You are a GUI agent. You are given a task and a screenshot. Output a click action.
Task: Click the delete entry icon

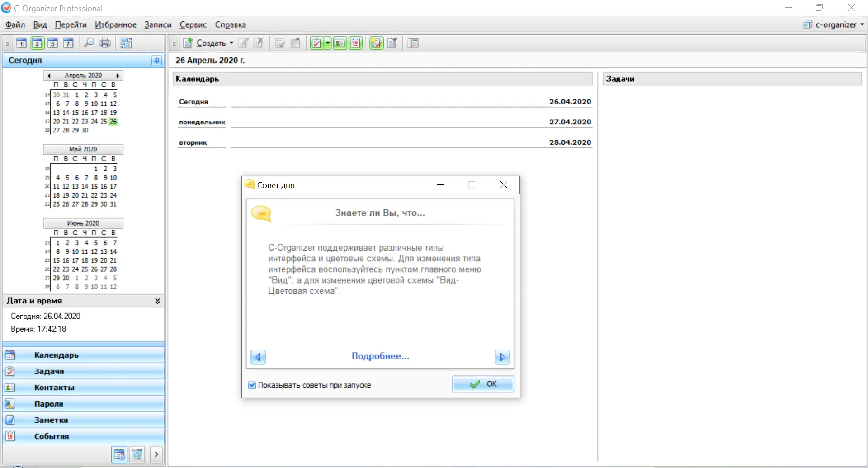coord(259,43)
